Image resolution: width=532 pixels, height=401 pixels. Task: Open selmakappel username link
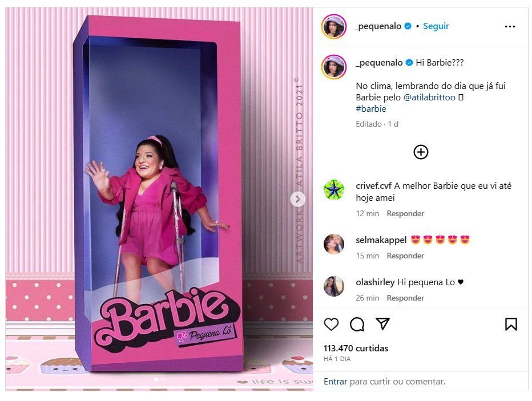point(381,240)
